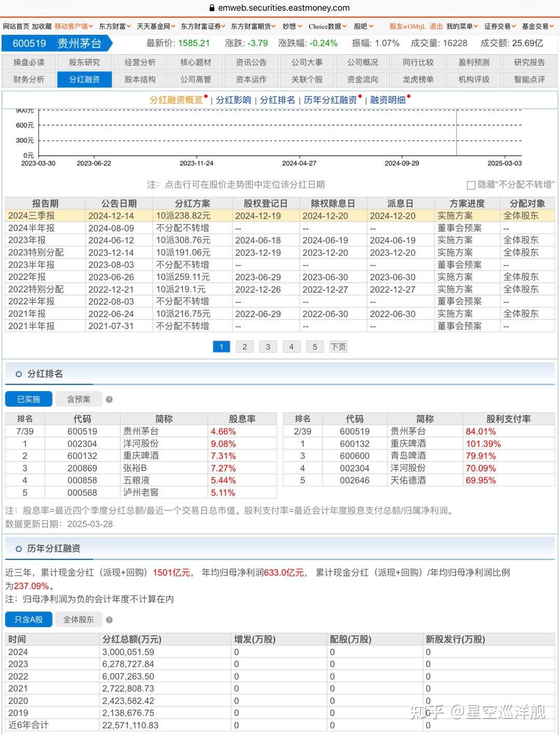Select the 只含A股 tab
Viewport: 560px width, 735px height.
click(29, 619)
